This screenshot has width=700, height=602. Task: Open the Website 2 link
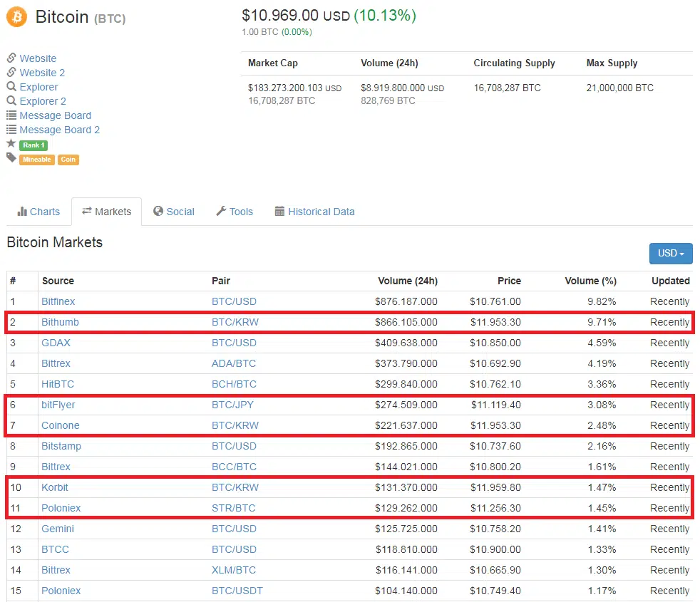point(42,73)
